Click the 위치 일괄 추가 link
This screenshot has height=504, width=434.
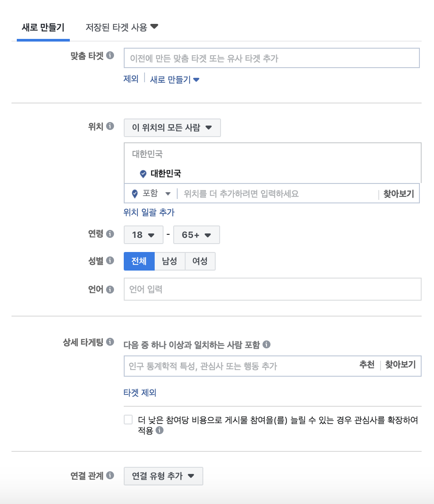148,213
